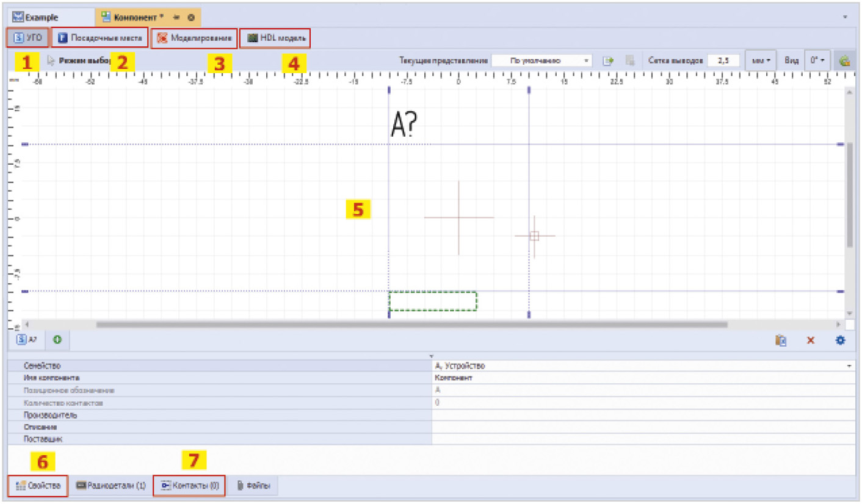The image size is (862, 504).
Task: Open the blue gear settings icon
Action: pyautogui.click(x=841, y=340)
